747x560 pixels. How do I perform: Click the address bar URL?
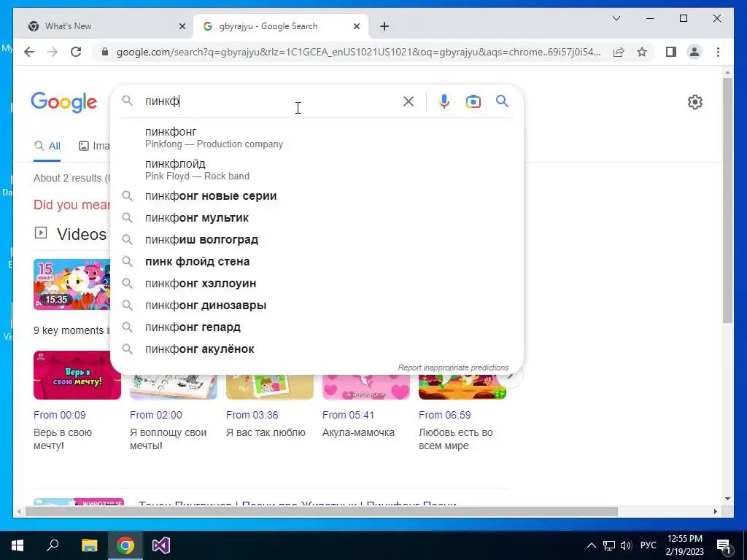coord(358,52)
